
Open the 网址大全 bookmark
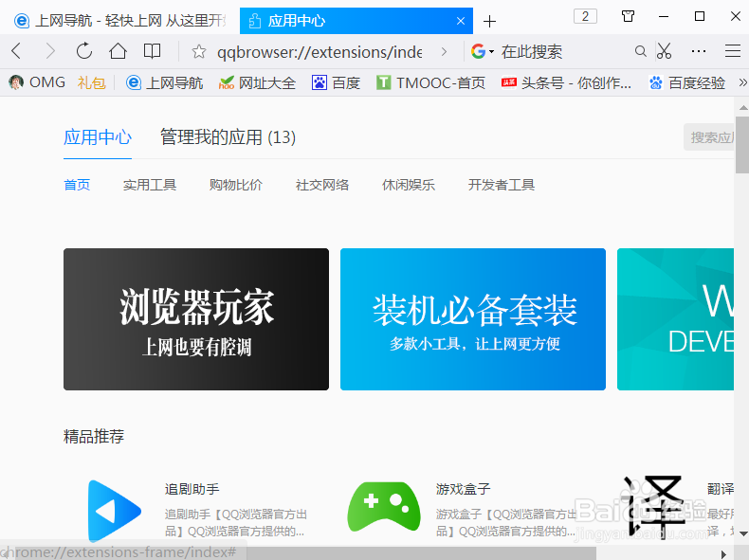[x=257, y=83]
